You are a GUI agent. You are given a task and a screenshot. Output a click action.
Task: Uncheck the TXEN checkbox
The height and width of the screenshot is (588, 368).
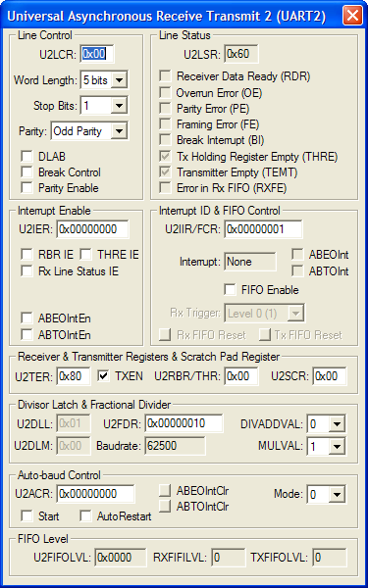[x=103, y=376]
